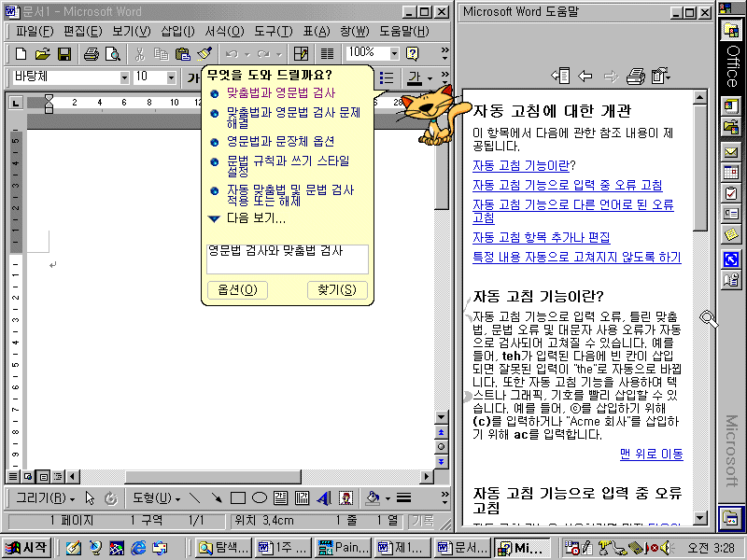Pick the Line drawing tool
The width and height of the screenshot is (747, 560).
click(194, 498)
